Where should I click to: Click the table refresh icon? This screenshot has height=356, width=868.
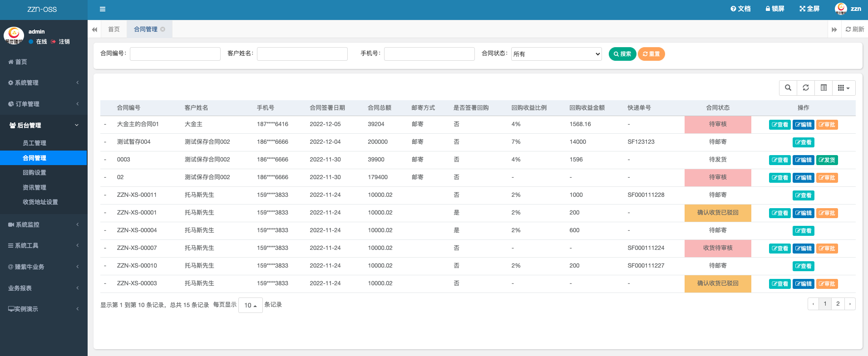(806, 88)
